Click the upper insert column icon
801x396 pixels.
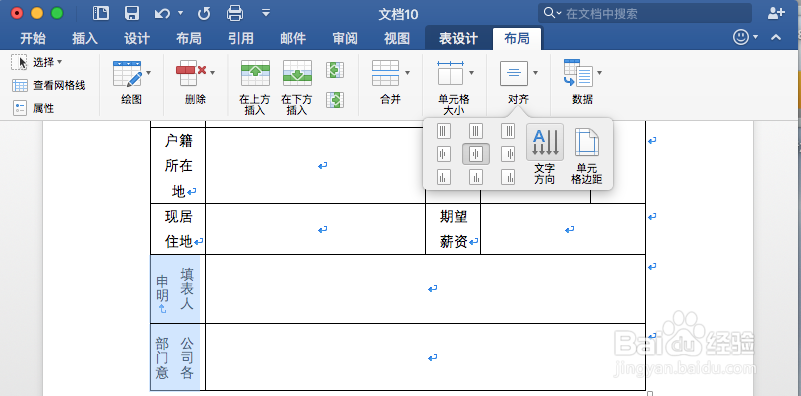click(x=335, y=70)
